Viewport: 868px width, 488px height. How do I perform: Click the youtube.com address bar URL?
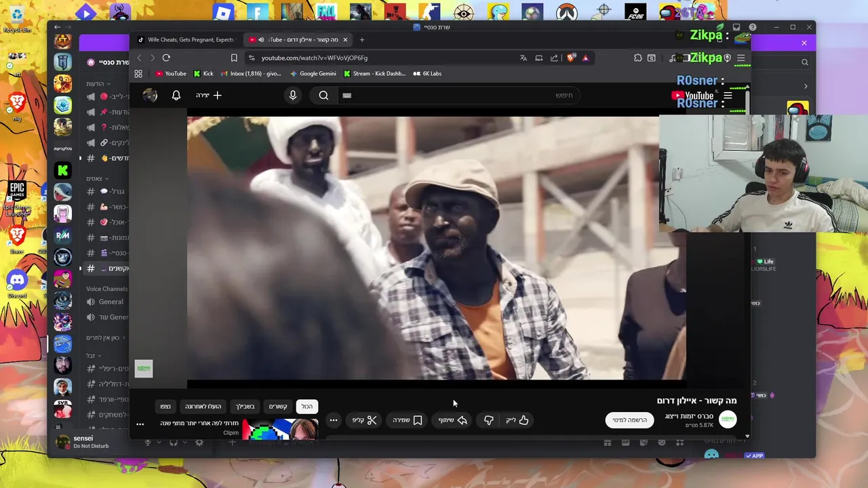(x=314, y=58)
